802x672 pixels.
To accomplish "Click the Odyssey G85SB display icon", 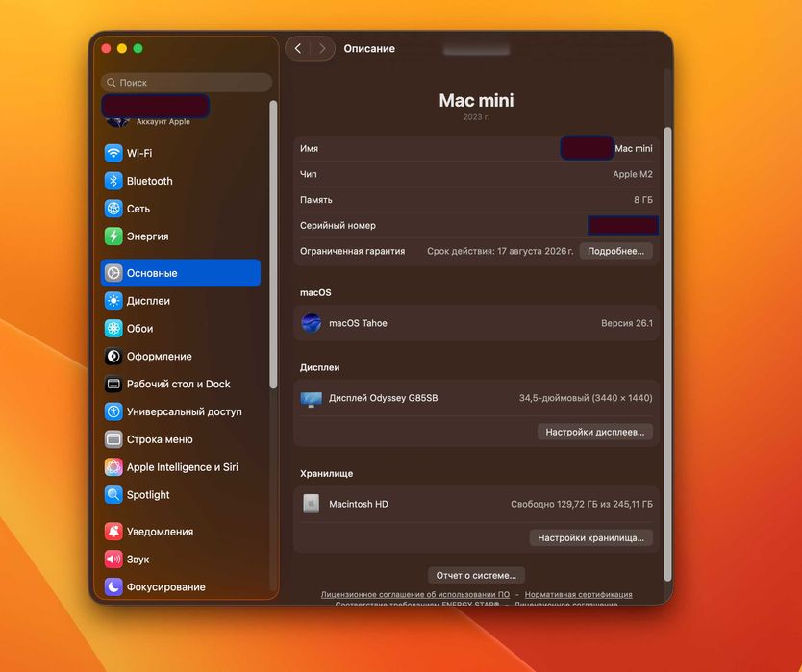I will [311, 399].
